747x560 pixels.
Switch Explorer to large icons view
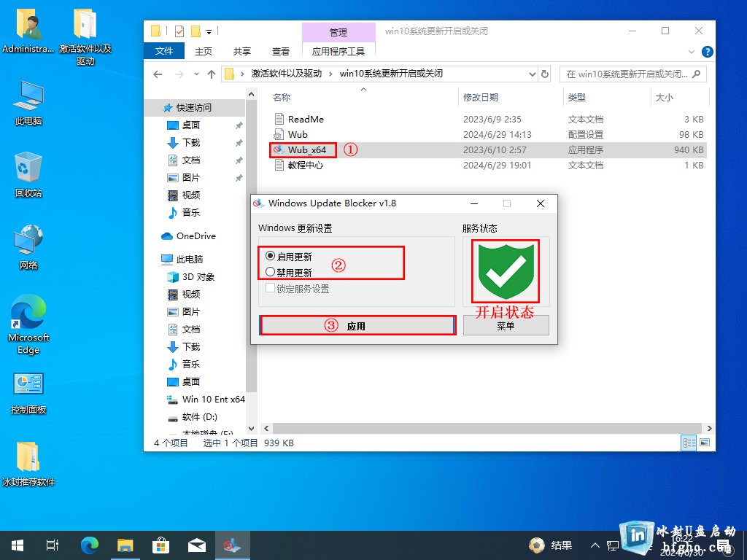click(705, 443)
